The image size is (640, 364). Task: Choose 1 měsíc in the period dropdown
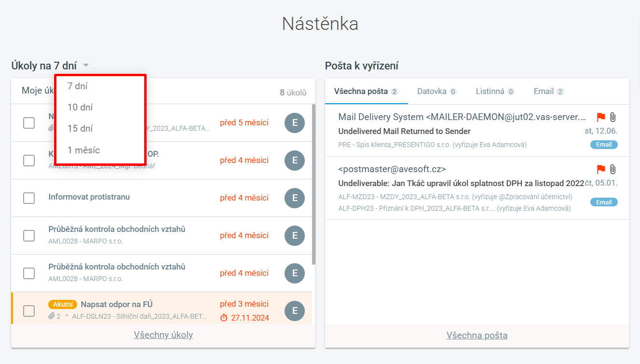point(83,150)
